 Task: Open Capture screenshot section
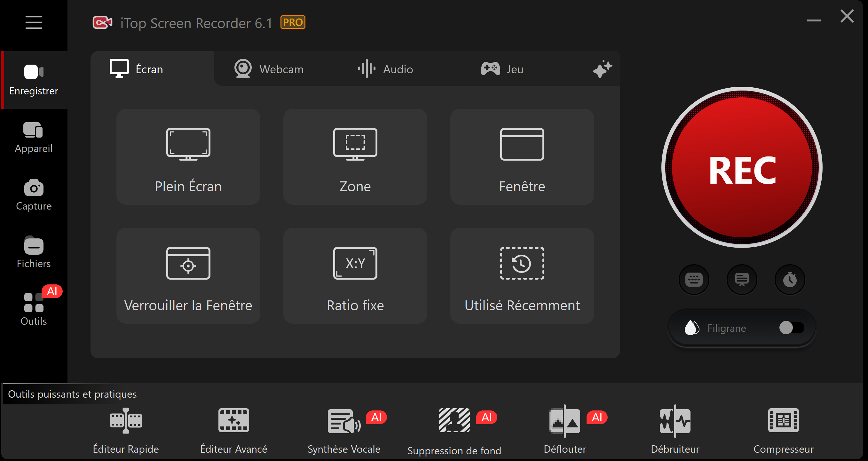coord(34,195)
